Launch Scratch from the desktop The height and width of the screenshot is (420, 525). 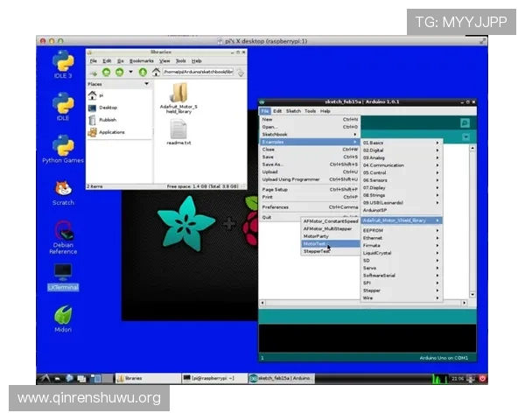tap(63, 188)
